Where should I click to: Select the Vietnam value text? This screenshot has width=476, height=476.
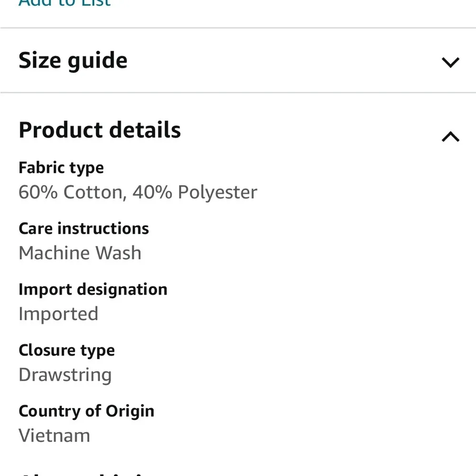(54, 435)
